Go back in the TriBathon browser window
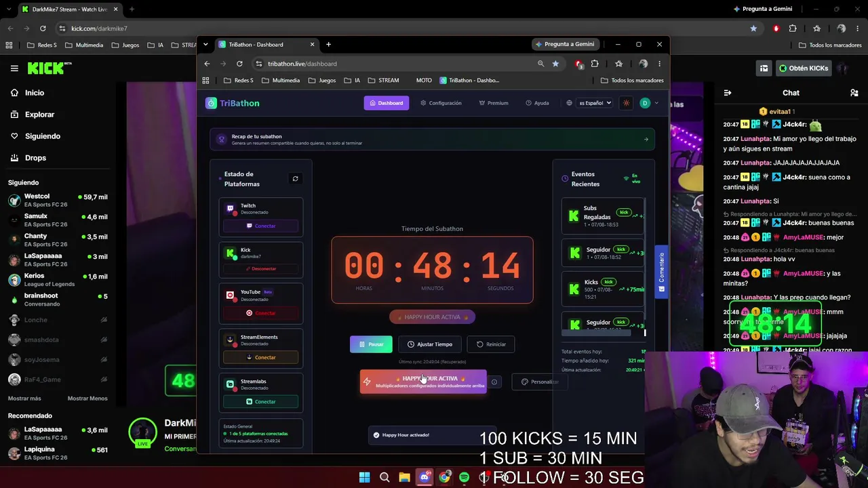Viewport: 868px width, 488px height. pos(207,64)
